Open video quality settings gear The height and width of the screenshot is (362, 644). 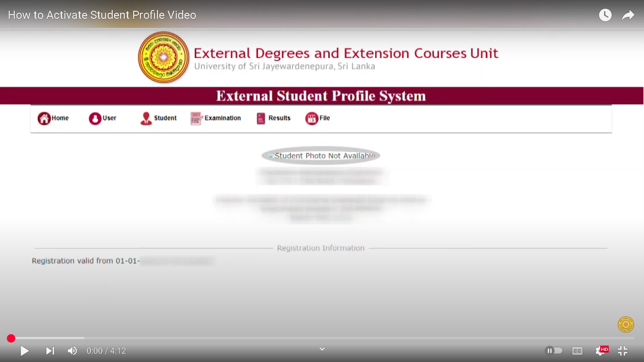[601, 351]
